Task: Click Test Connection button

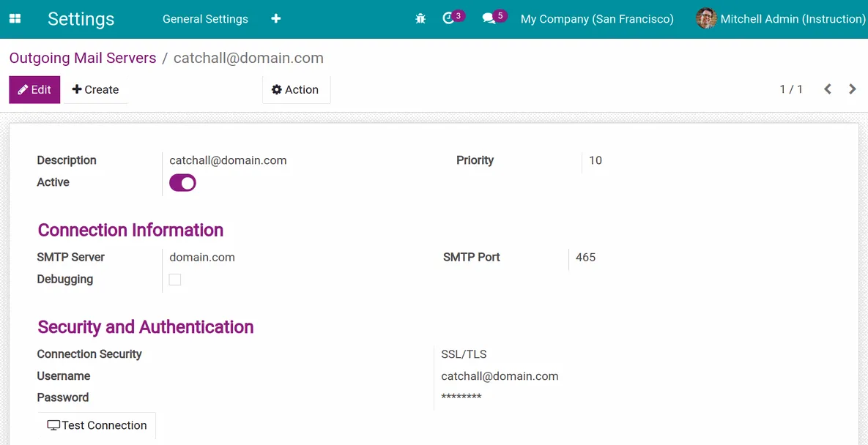Action: click(x=97, y=425)
